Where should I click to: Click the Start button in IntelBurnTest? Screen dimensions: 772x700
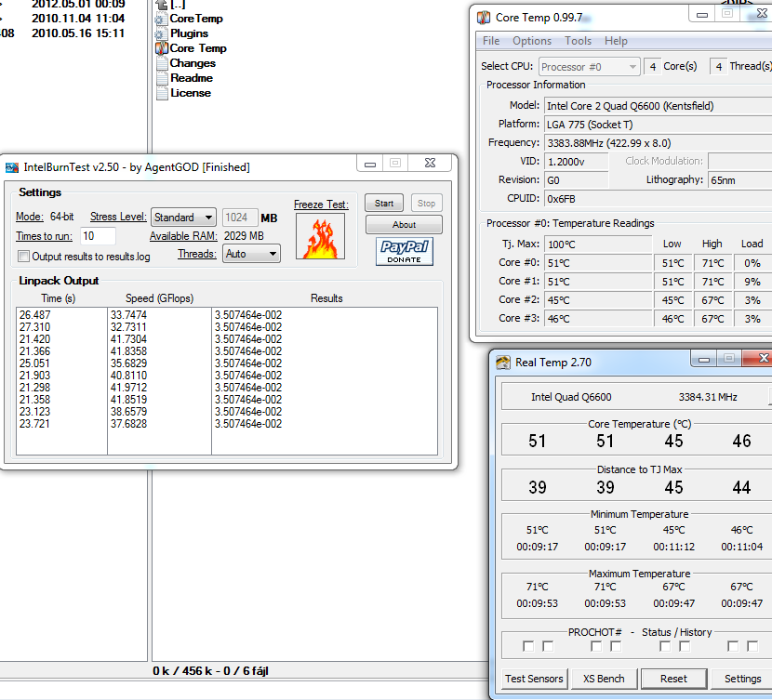point(384,204)
